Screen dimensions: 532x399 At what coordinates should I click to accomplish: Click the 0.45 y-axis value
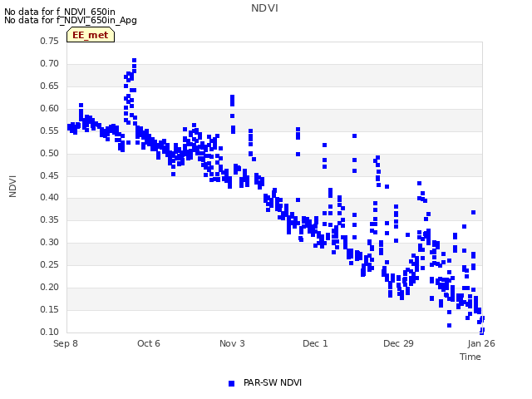tap(50, 175)
